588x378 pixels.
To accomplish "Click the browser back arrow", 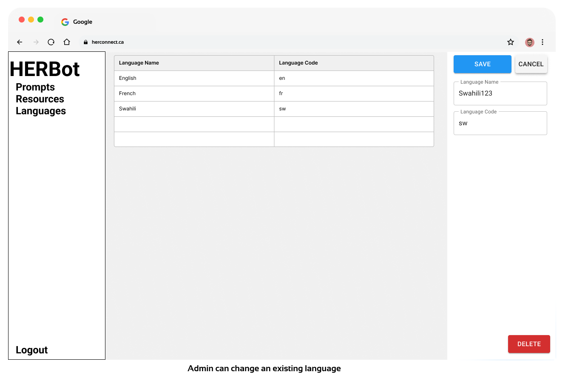I will (20, 42).
